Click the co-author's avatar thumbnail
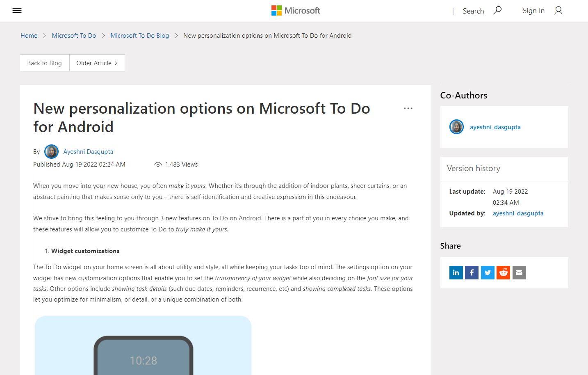 (x=456, y=127)
